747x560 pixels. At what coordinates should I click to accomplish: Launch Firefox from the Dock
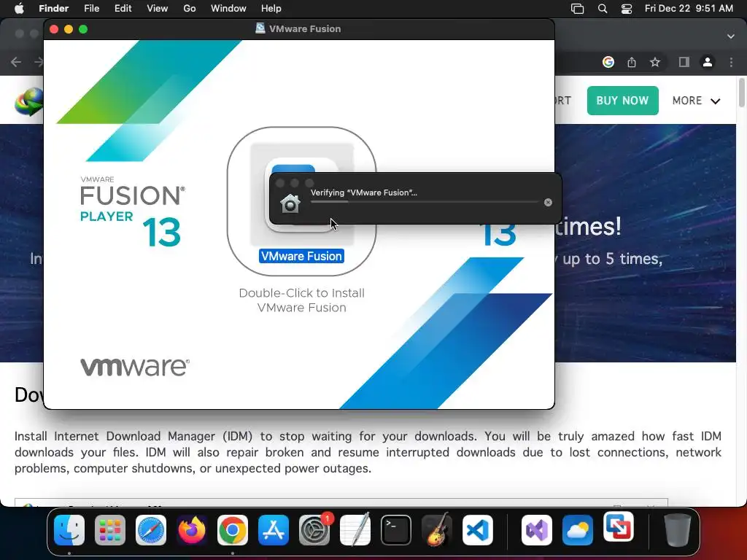(x=192, y=530)
